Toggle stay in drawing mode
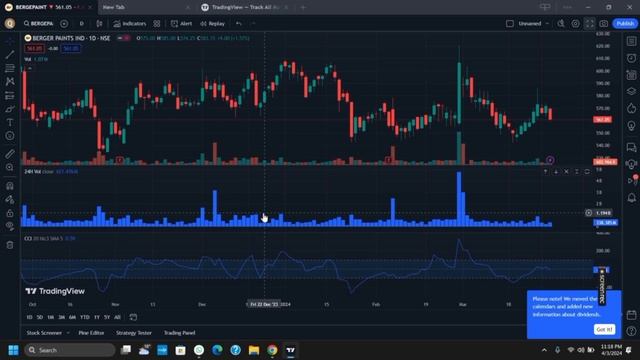The image size is (640, 360). (10, 199)
